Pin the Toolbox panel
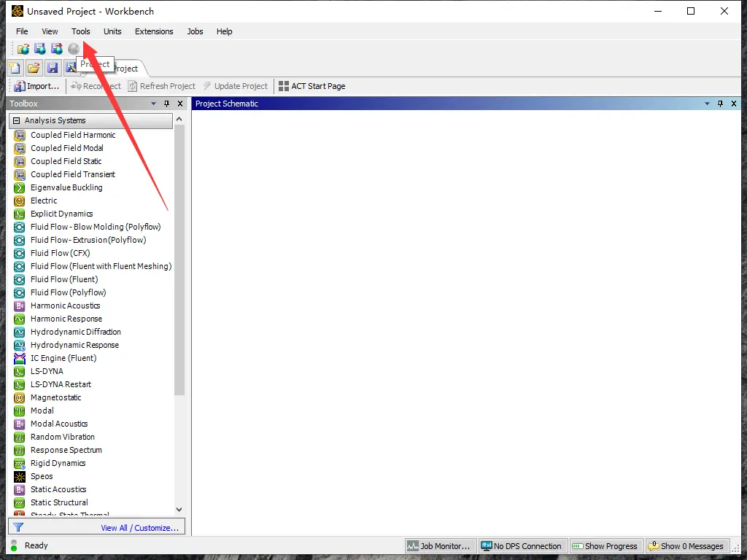The height and width of the screenshot is (560, 747). coord(167,104)
